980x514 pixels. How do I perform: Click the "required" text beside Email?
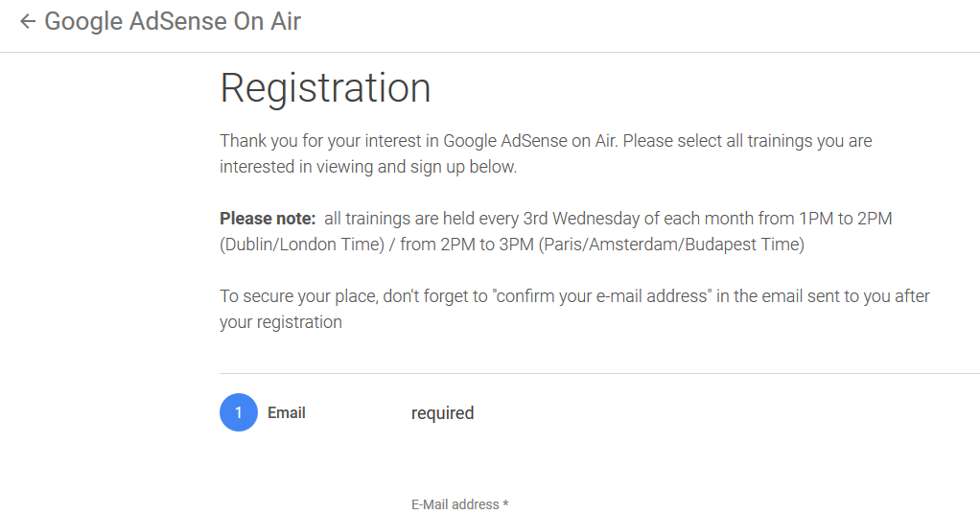(442, 413)
